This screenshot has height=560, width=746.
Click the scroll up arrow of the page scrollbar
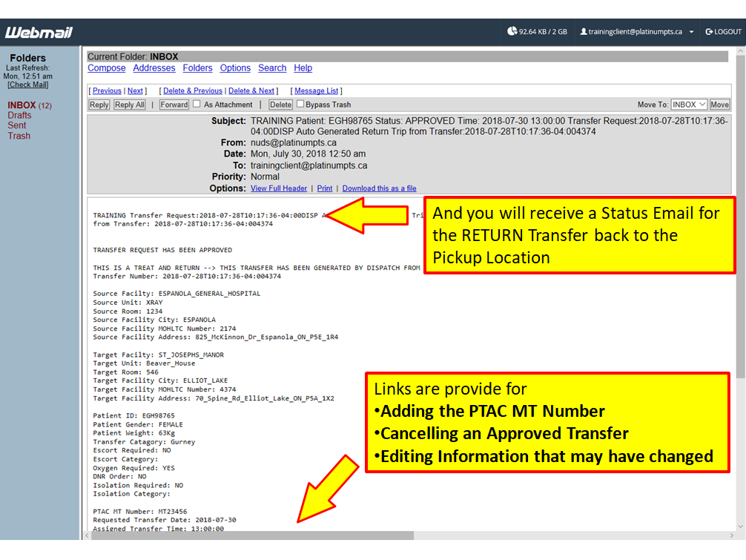tap(739, 53)
